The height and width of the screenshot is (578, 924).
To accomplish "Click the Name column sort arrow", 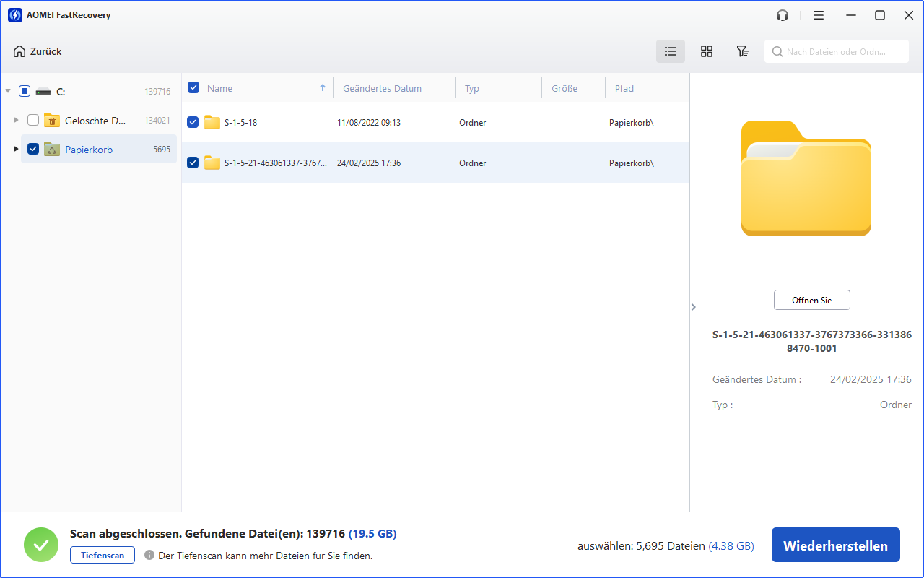I will tap(323, 88).
